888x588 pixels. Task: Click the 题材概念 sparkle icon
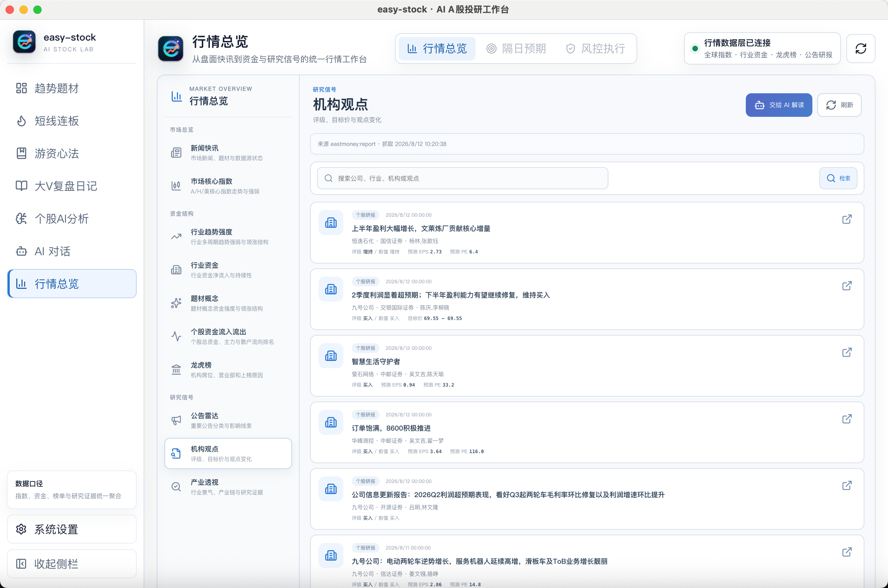tap(176, 303)
